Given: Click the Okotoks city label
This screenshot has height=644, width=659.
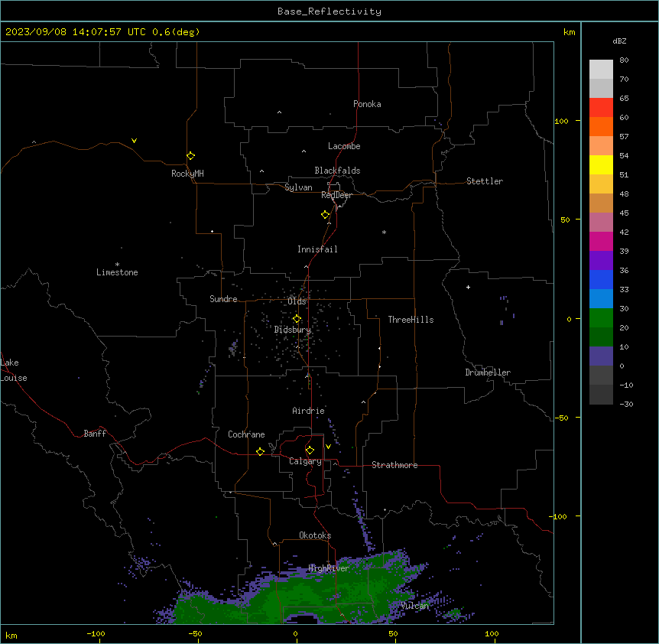Looking at the screenshot, I should (x=315, y=535).
